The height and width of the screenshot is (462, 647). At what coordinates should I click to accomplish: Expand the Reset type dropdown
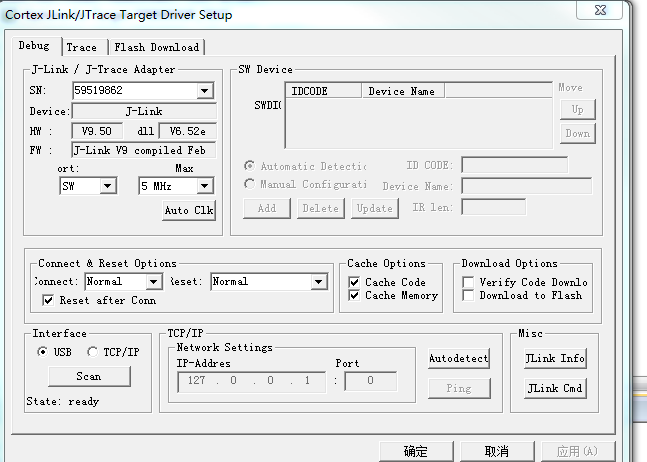click(318, 282)
